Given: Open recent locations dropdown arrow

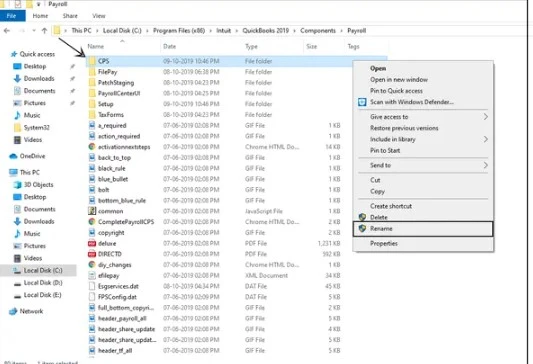Looking at the screenshot, I should coord(34,31).
